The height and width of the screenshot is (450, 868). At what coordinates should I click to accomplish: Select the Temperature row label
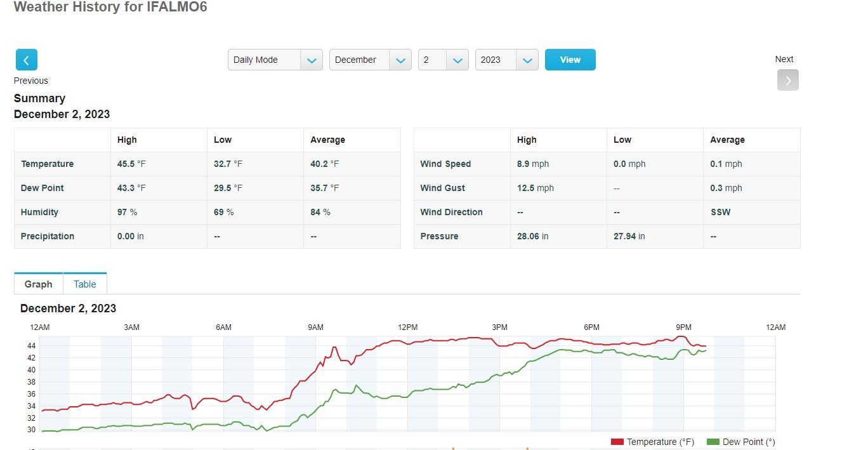point(47,164)
